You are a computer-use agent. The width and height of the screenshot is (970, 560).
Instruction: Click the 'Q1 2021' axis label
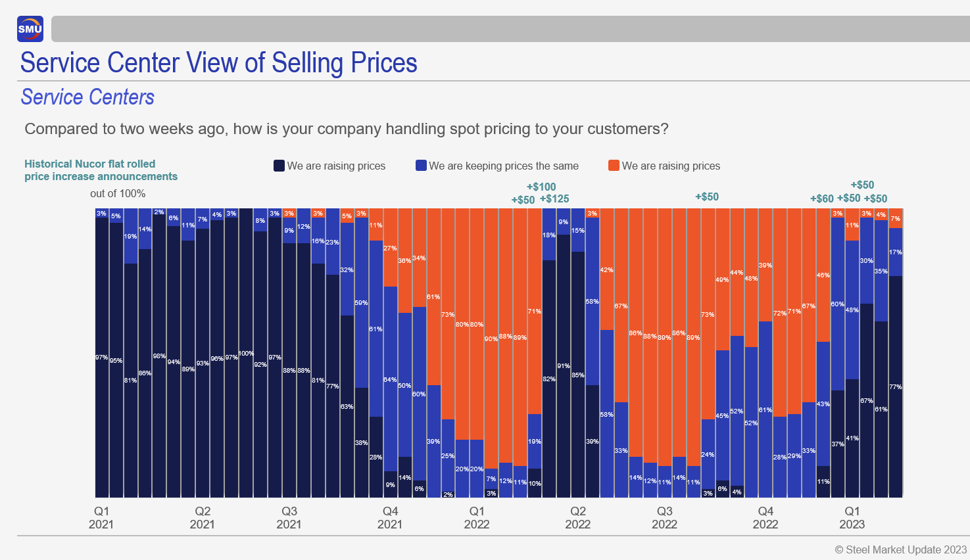click(101, 518)
